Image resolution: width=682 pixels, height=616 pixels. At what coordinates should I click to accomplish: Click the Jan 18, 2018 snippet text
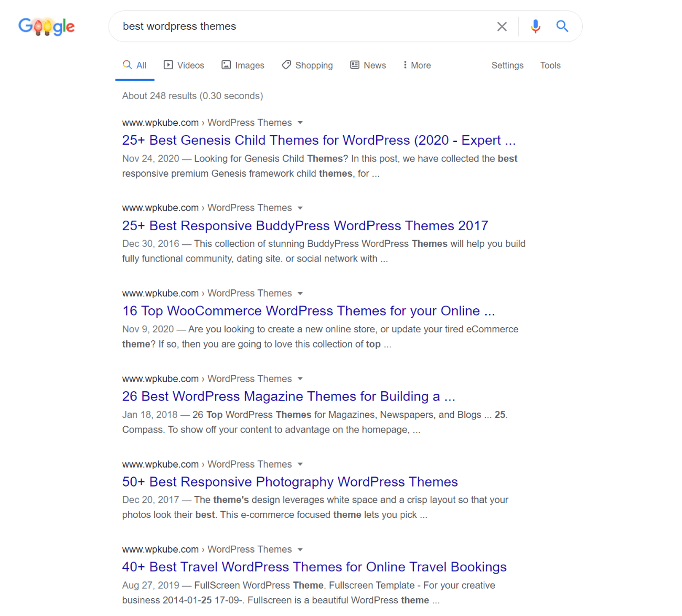point(315,422)
